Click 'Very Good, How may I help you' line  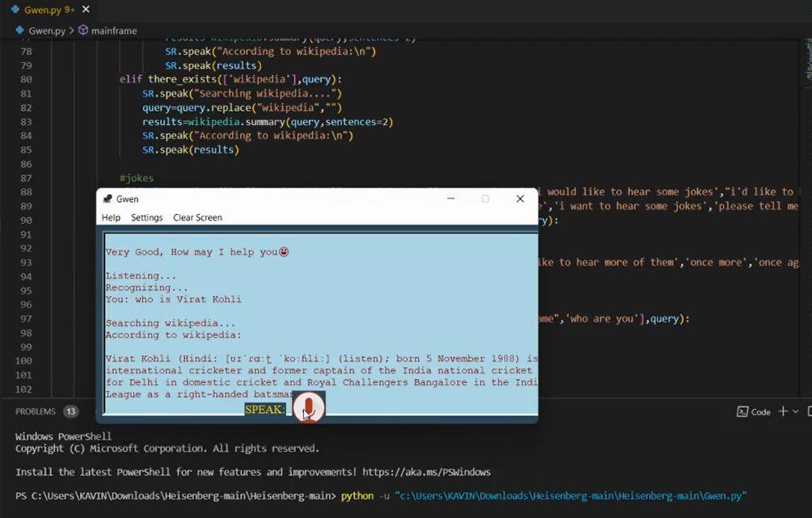pyautogui.click(x=197, y=252)
